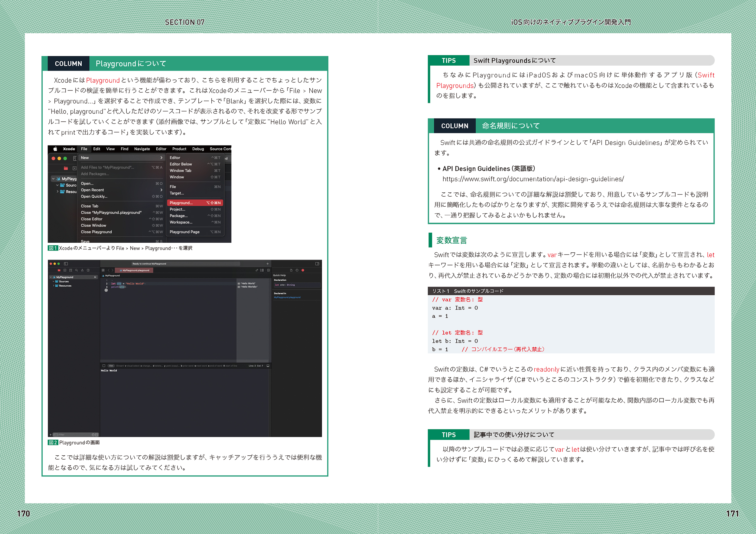
Task: Open the Find navigator magnifier icon
Action: 77,270
